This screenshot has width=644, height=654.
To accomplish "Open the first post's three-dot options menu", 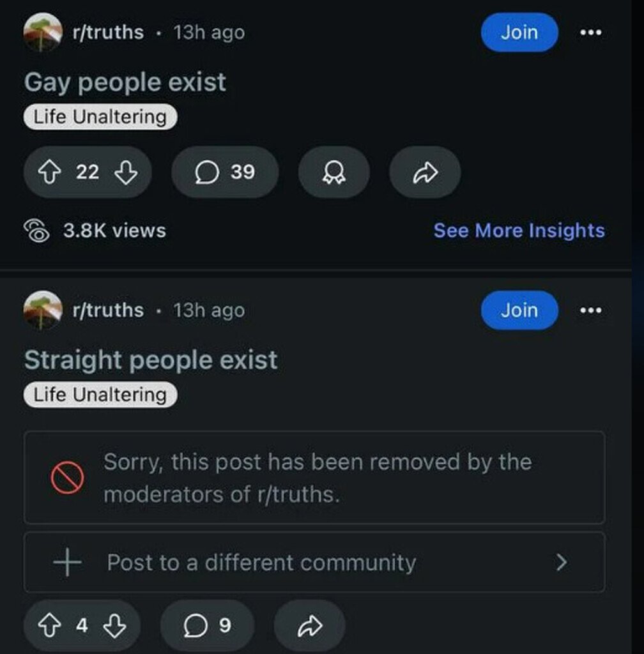I will point(590,33).
